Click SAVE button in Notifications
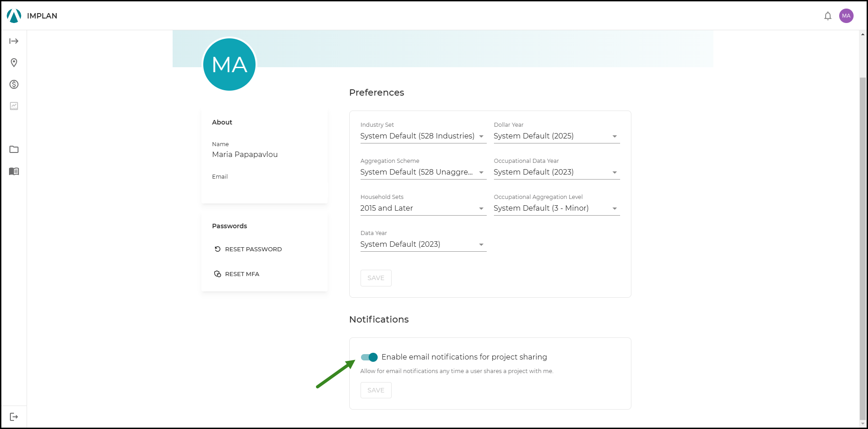868x429 pixels. coord(376,390)
